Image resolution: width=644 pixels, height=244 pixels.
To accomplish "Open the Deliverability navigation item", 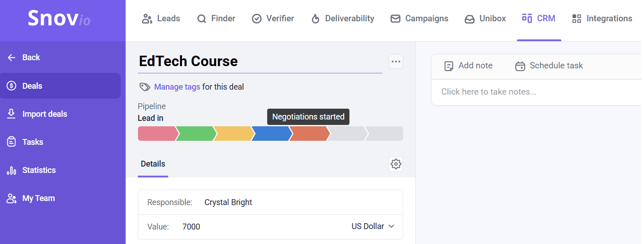I will pos(343,19).
